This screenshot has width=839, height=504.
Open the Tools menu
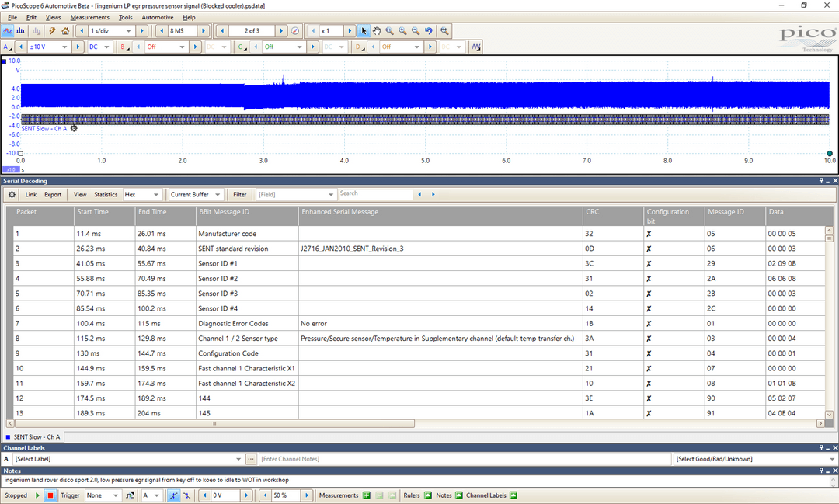point(126,17)
